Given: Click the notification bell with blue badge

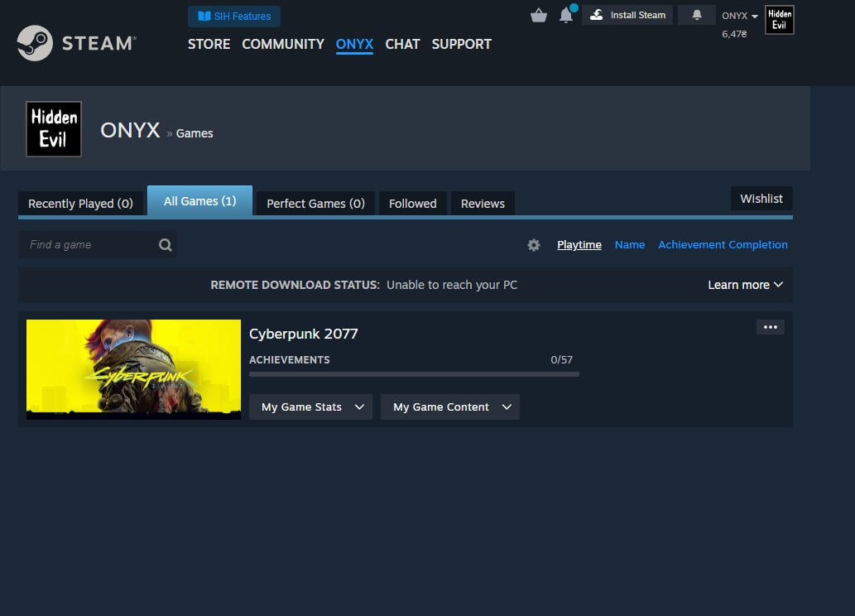Looking at the screenshot, I should (x=566, y=15).
